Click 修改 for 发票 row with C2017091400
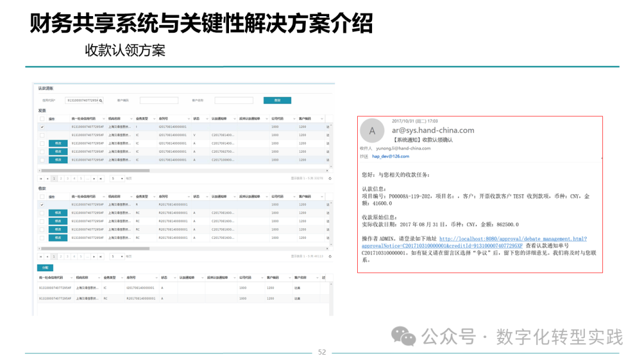Viewport: 644px width, 363px height. click(x=58, y=143)
